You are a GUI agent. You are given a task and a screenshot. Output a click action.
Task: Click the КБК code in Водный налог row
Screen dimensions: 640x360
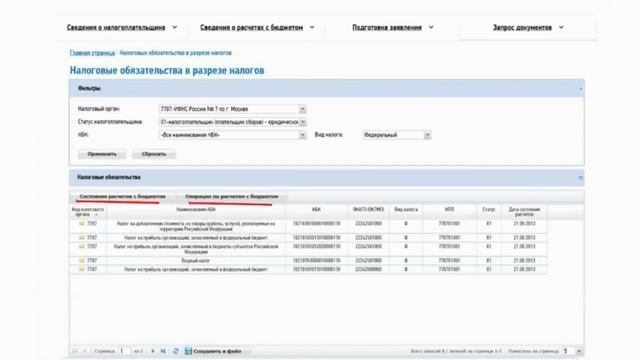pyautogui.click(x=316, y=260)
